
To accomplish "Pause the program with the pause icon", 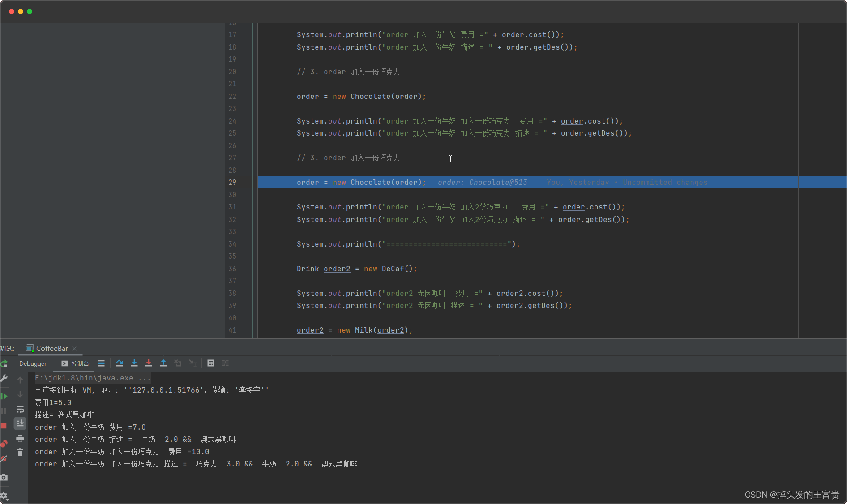I will [x=4, y=411].
